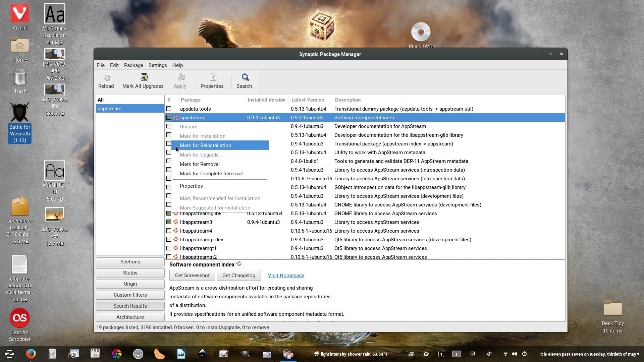Image resolution: width=644 pixels, height=362 pixels.
Task: Toggle checkbox of the GObject introspection data row
Action: (x=169, y=187)
